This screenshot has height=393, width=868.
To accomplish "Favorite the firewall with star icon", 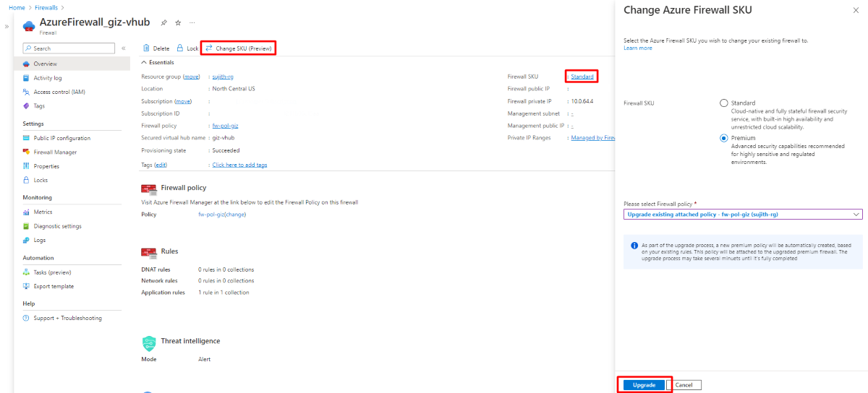I will pyautogui.click(x=178, y=23).
